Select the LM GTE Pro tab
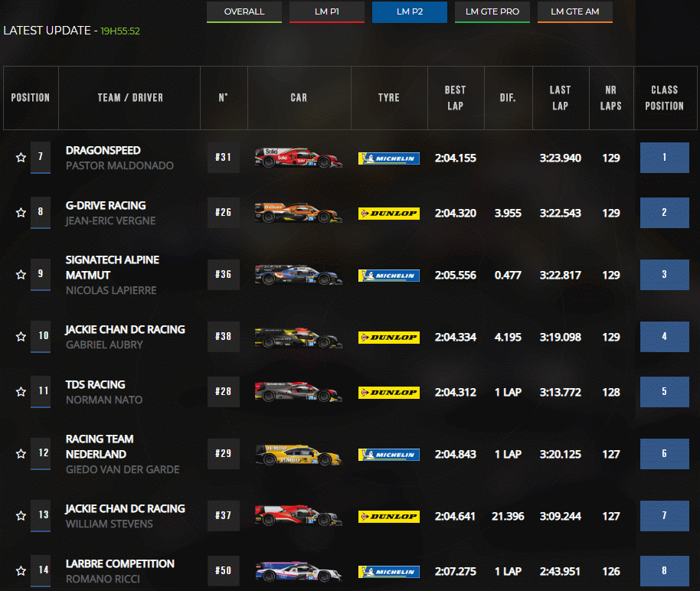The image size is (700, 591). click(492, 12)
